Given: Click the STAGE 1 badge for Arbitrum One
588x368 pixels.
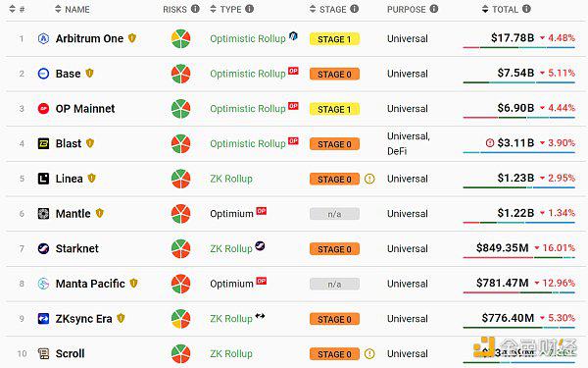Looking at the screenshot, I should coord(334,39).
